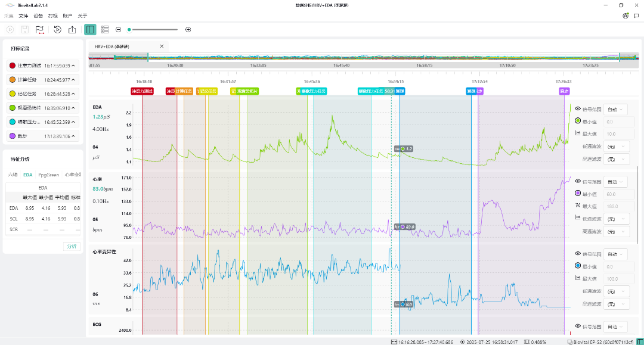Click the zoom out minus icon
644x345 pixels.
pyautogui.click(x=119, y=29)
